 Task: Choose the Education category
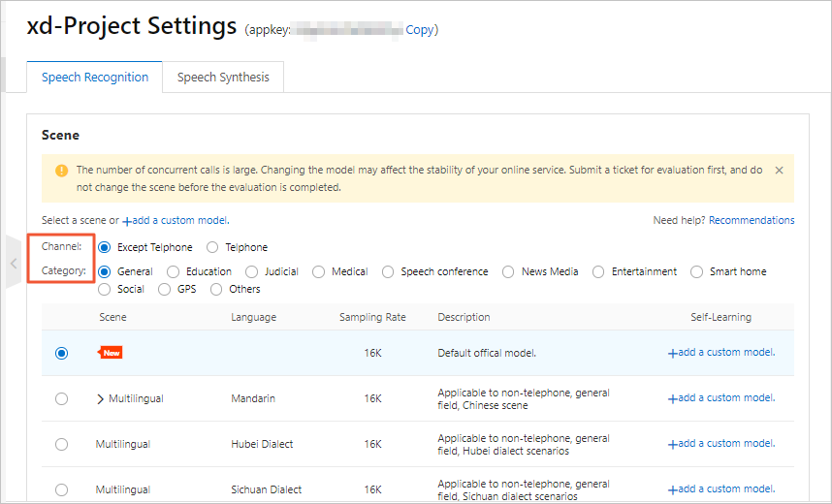[173, 271]
